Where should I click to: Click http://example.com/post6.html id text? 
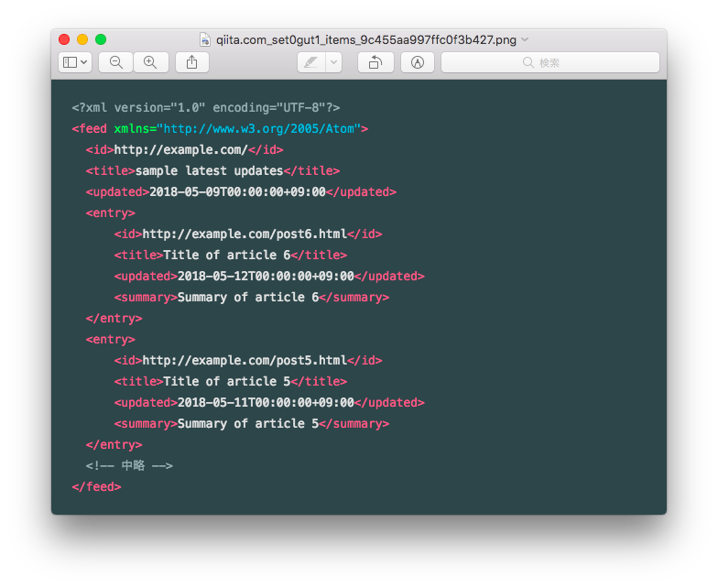coord(245,234)
